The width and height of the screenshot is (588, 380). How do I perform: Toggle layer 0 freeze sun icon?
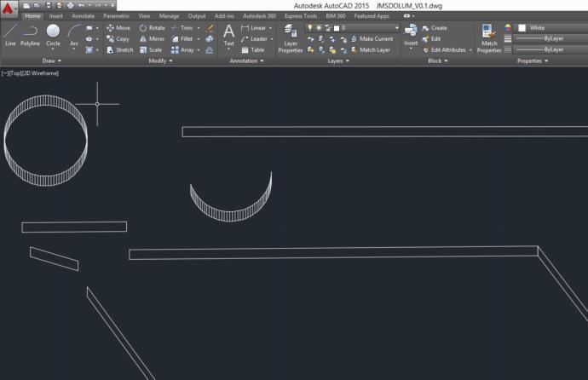click(x=319, y=28)
